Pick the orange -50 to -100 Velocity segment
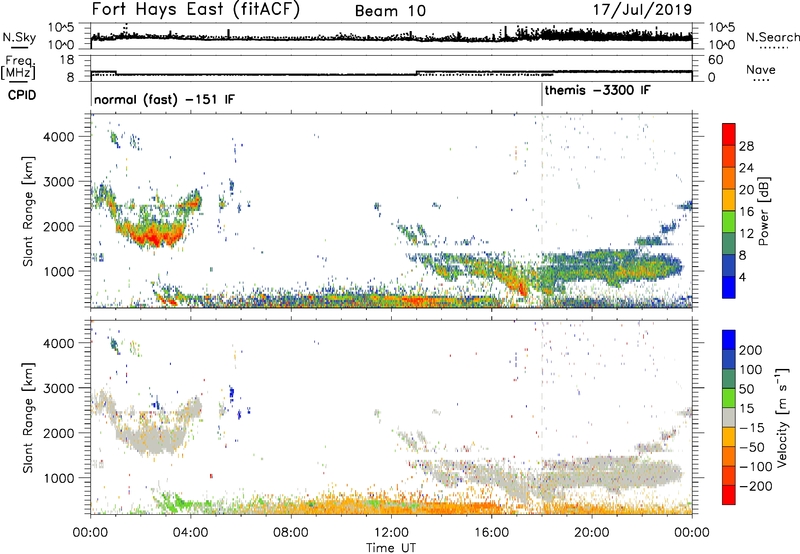Screen dimensions: 800x554 pyautogui.click(x=729, y=457)
